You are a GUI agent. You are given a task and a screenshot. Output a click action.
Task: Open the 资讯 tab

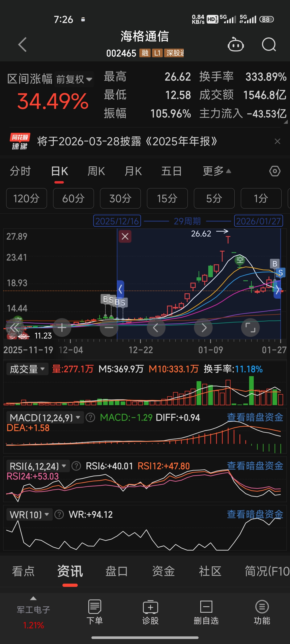(70, 571)
